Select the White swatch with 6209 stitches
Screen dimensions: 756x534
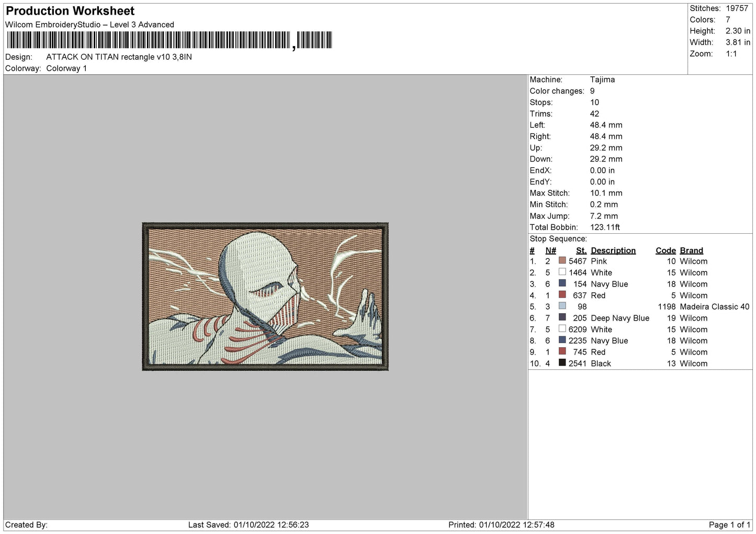[562, 329]
